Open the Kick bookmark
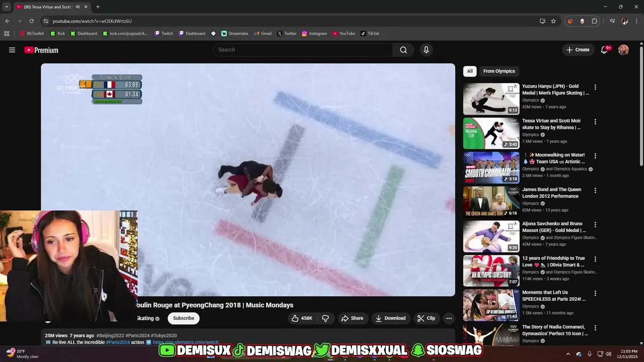 (58, 34)
